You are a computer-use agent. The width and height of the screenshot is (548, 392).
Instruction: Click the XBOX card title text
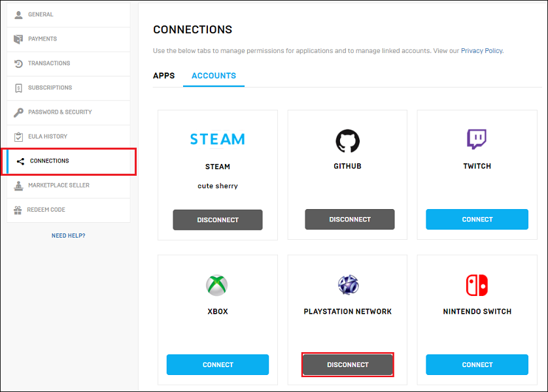coord(217,312)
